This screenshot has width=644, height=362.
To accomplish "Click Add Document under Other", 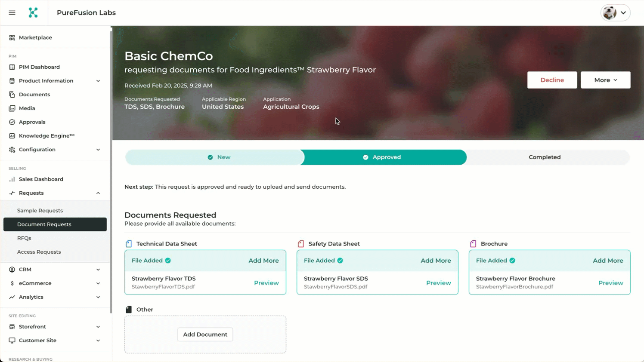I will [x=205, y=334].
